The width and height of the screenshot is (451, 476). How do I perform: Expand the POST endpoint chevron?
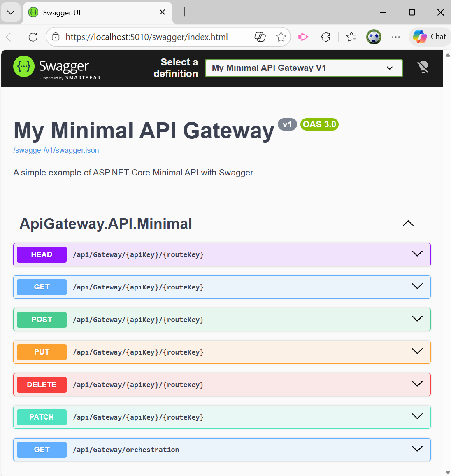pyautogui.click(x=417, y=319)
